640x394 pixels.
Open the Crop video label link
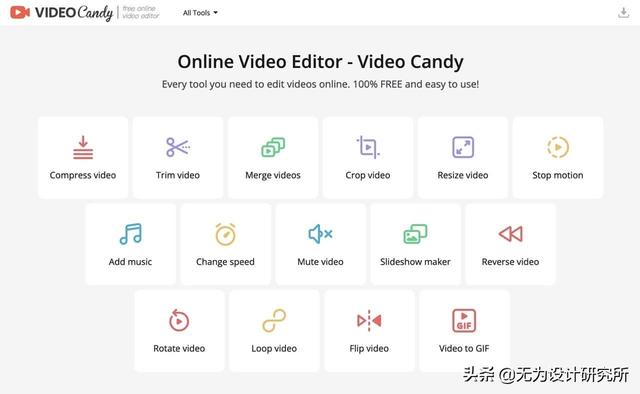(x=368, y=175)
